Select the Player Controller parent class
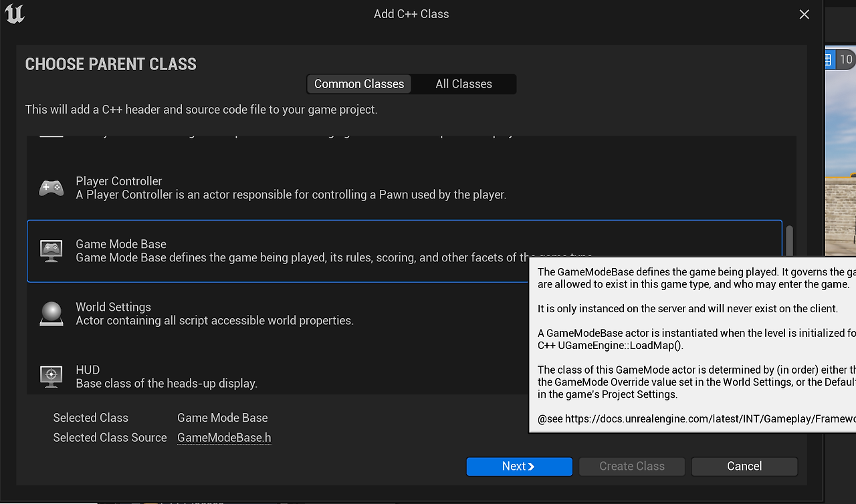 tap(405, 188)
